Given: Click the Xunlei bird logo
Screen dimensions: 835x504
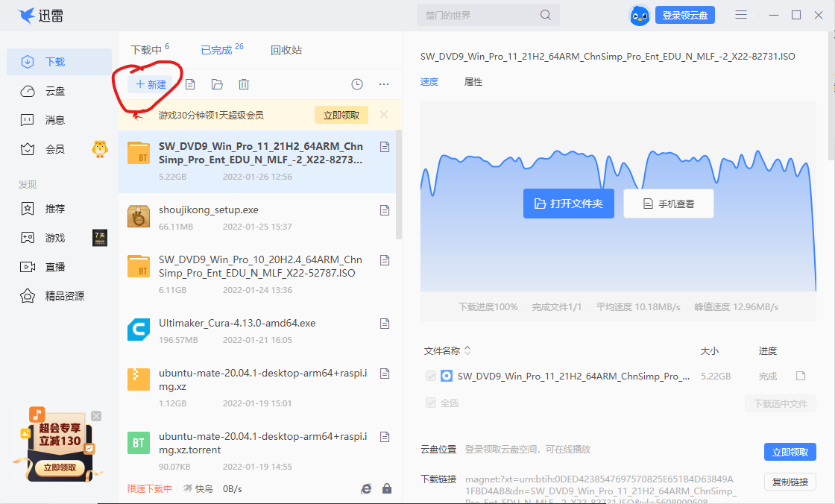Looking at the screenshot, I should point(26,16).
